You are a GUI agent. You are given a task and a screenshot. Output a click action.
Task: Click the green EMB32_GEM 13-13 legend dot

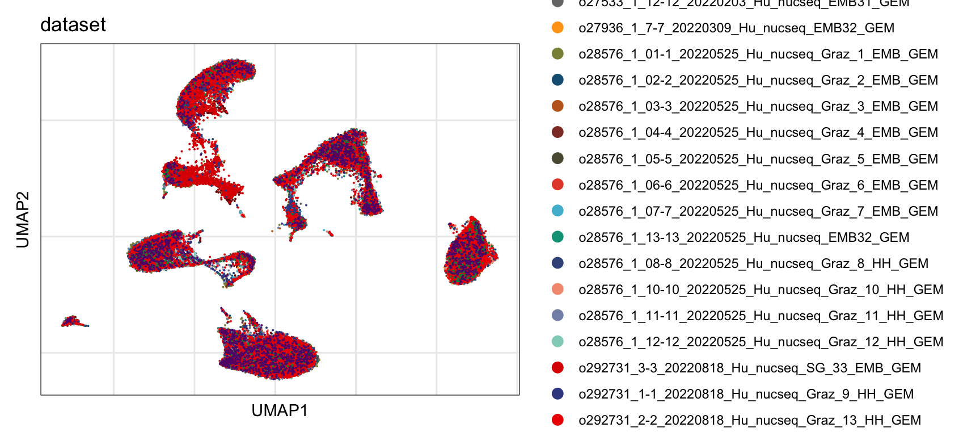(x=557, y=237)
